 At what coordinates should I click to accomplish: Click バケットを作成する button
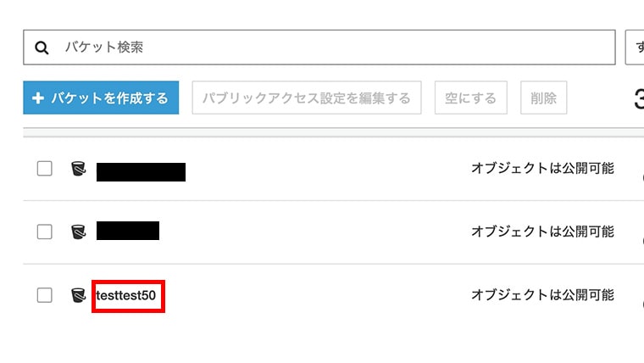(x=101, y=98)
